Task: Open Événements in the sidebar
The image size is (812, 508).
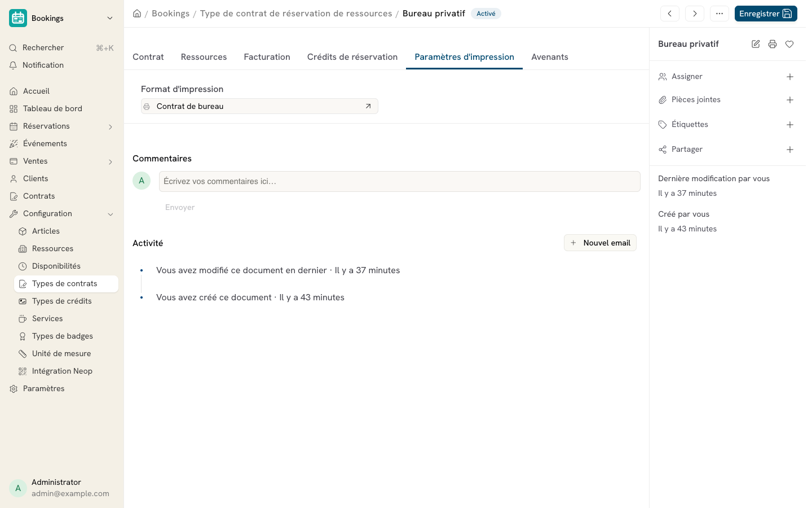Action: (x=61, y=143)
